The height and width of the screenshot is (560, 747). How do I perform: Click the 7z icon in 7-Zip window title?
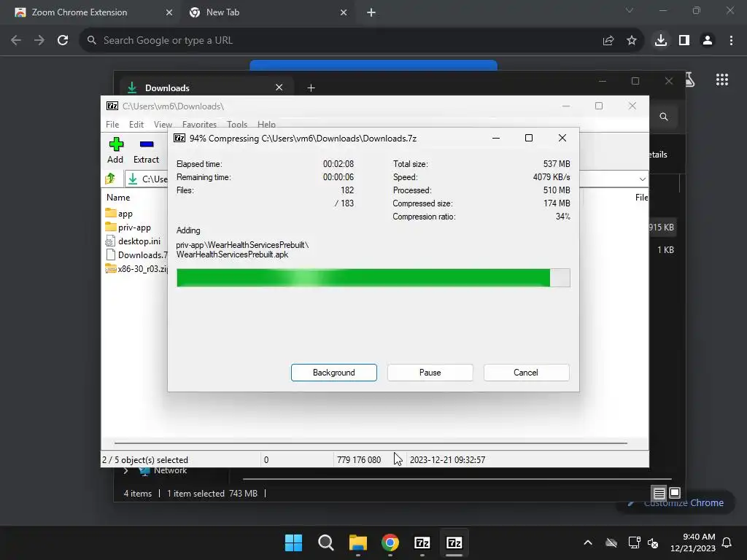112,106
